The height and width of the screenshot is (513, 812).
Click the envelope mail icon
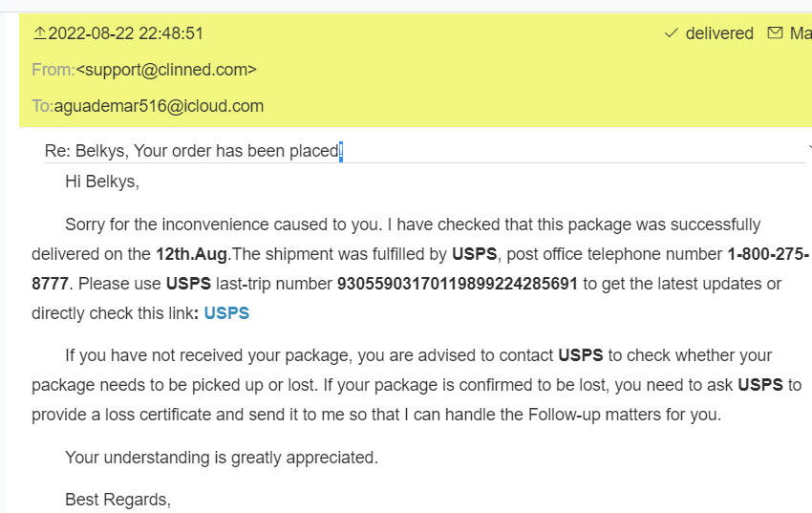pos(774,33)
